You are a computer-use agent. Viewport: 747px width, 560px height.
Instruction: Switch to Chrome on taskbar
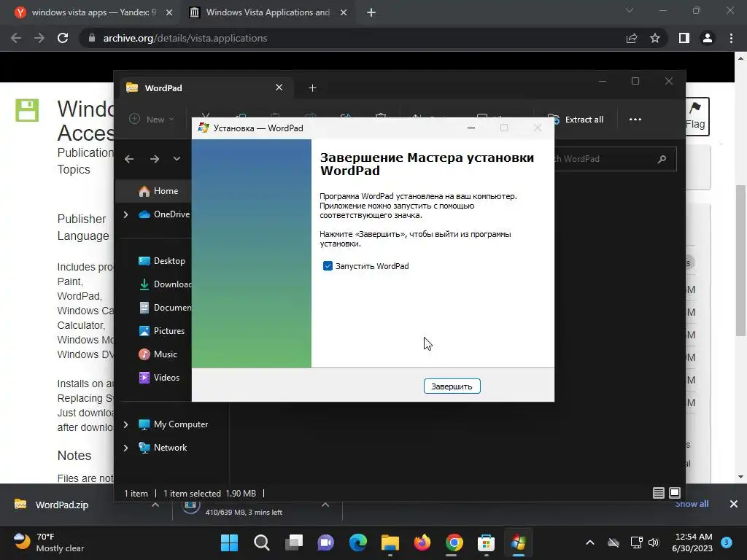pyautogui.click(x=454, y=542)
